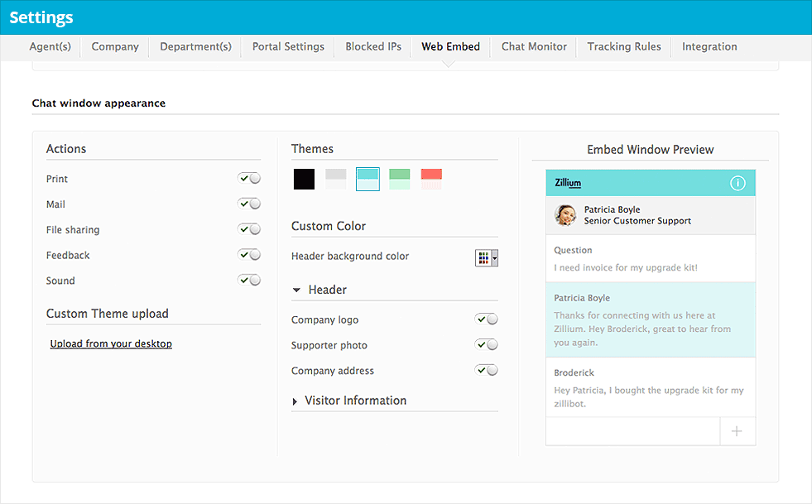The image size is (812, 504).
Task: Select the black theme swatch
Action: pyautogui.click(x=303, y=179)
